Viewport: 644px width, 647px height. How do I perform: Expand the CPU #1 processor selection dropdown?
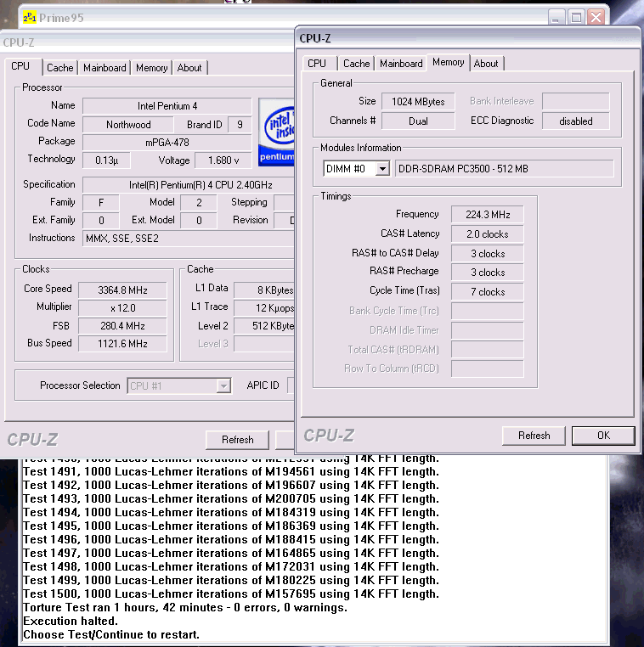223,385
